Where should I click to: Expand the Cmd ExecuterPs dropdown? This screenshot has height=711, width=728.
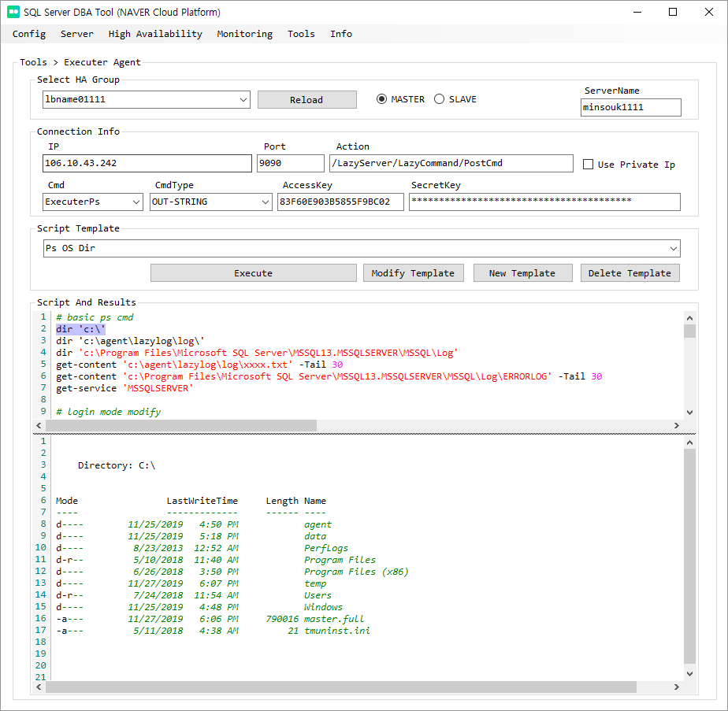coord(136,202)
